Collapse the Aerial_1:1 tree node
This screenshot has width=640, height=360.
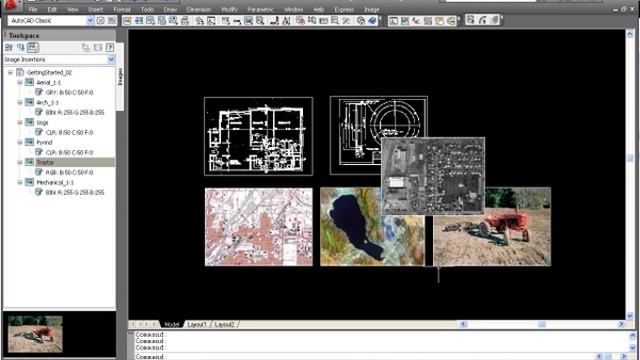coord(20,82)
